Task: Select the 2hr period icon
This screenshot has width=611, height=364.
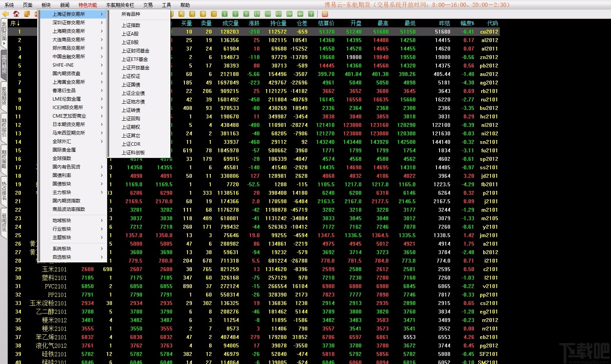Action: (x=289, y=14)
